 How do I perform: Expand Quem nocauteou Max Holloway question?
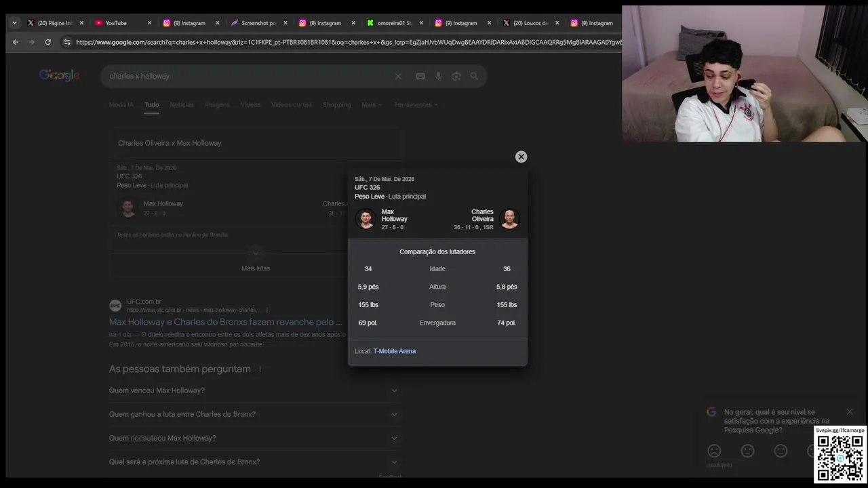point(254,438)
